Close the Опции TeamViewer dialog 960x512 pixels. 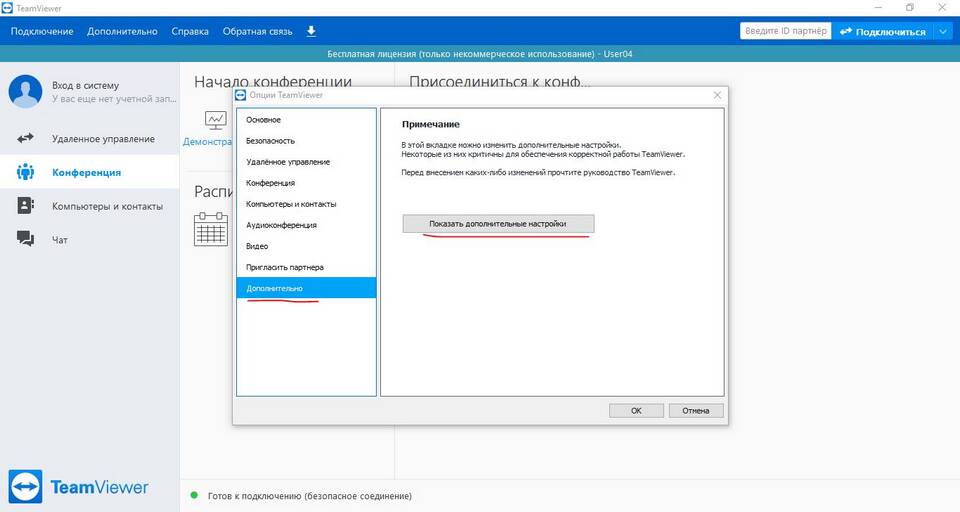(717, 95)
